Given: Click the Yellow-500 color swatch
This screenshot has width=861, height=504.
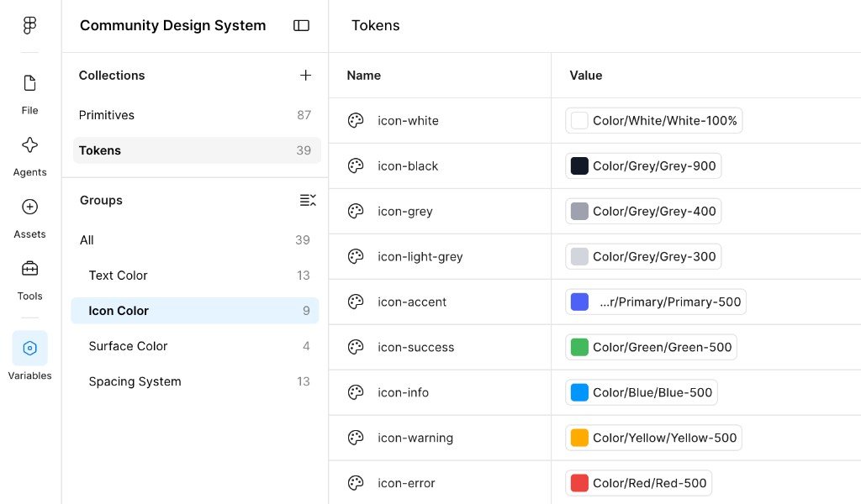Looking at the screenshot, I should (x=579, y=438).
